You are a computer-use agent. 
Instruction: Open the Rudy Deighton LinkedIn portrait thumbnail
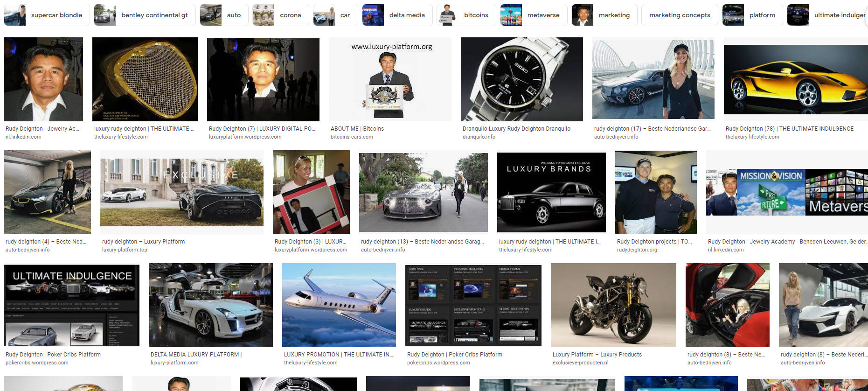(43, 79)
